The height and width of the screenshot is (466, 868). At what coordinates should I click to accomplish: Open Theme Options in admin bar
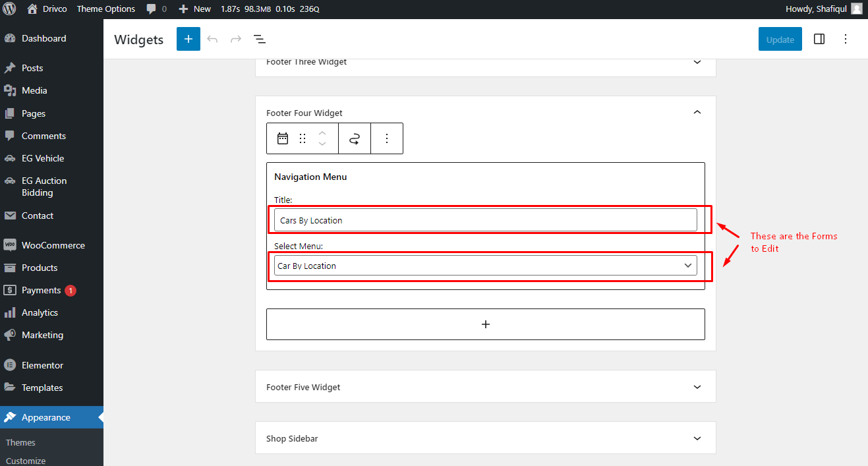[106, 9]
